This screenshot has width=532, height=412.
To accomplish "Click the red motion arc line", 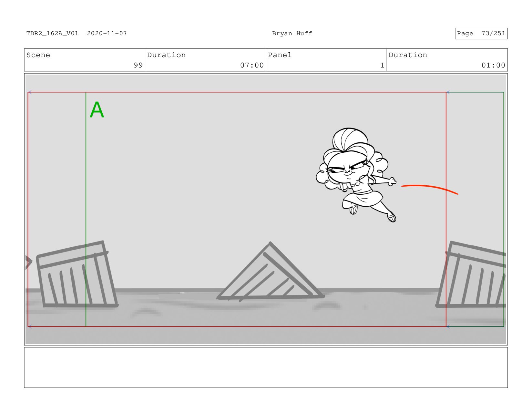I will coord(429,189).
